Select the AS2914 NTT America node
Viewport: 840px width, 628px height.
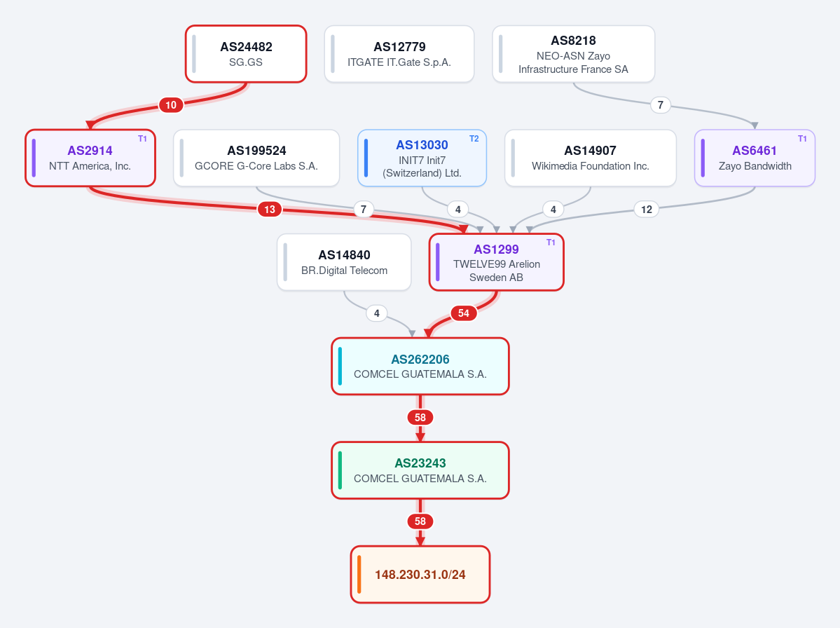point(90,158)
